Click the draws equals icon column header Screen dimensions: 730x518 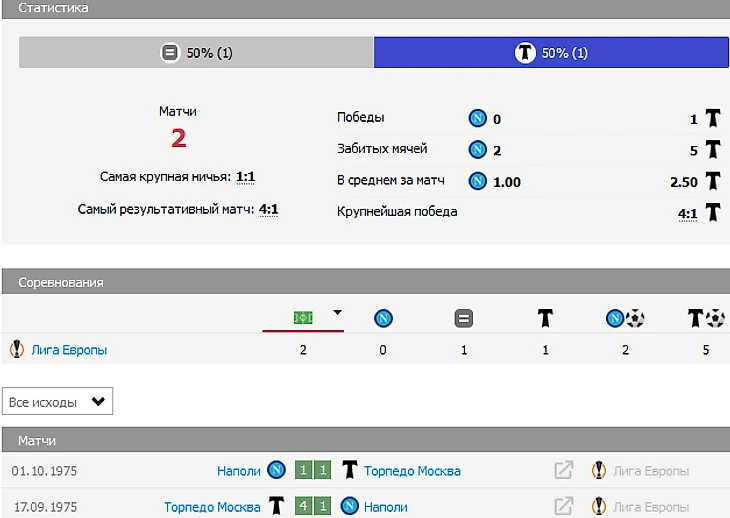(464, 318)
